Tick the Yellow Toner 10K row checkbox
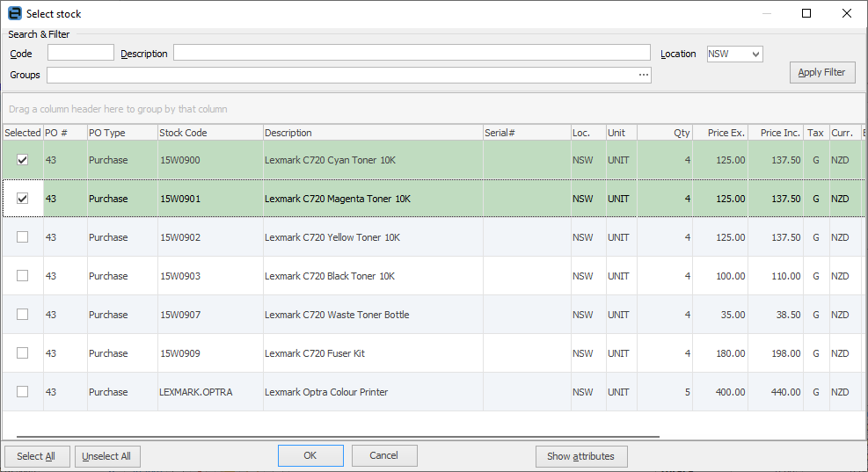868x472 pixels. [x=23, y=237]
